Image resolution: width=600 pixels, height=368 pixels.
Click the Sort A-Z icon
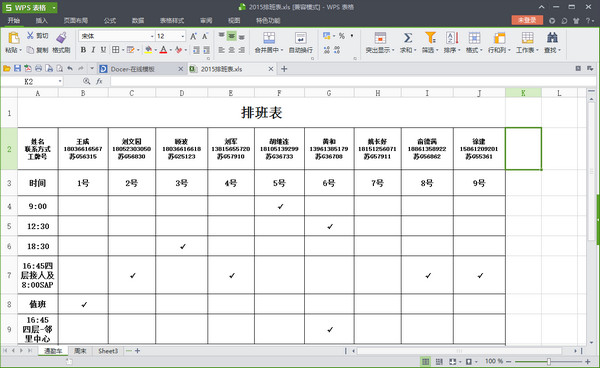[x=452, y=37]
